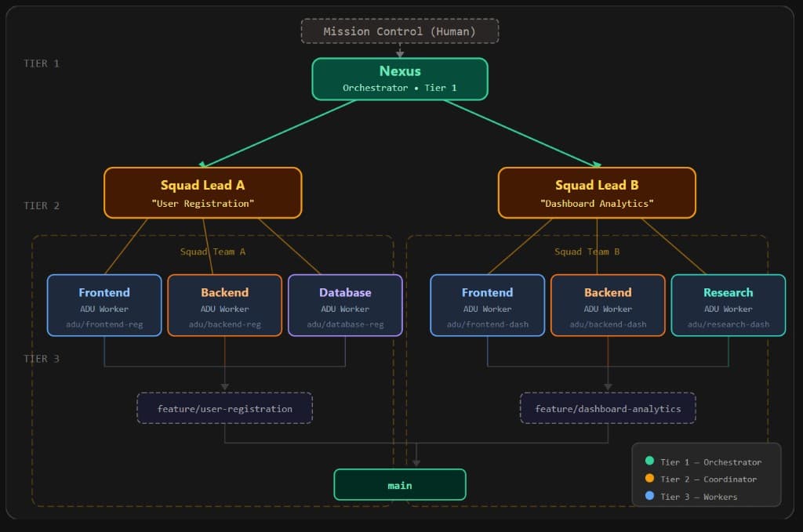Select the Nexus orchestrator node
The height and width of the screenshot is (532, 803).
click(x=399, y=78)
